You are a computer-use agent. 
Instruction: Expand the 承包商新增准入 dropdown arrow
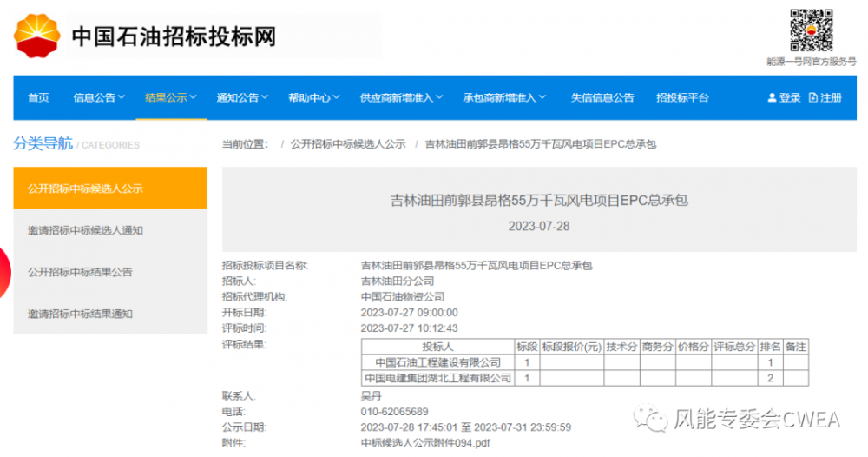click(x=542, y=97)
